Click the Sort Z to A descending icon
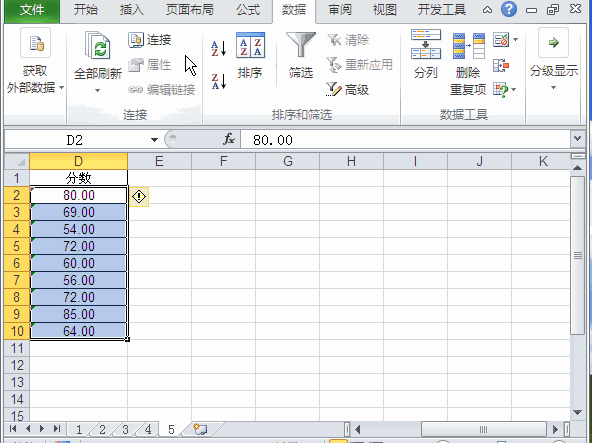The width and height of the screenshot is (592, 443). tap(219, 82)
